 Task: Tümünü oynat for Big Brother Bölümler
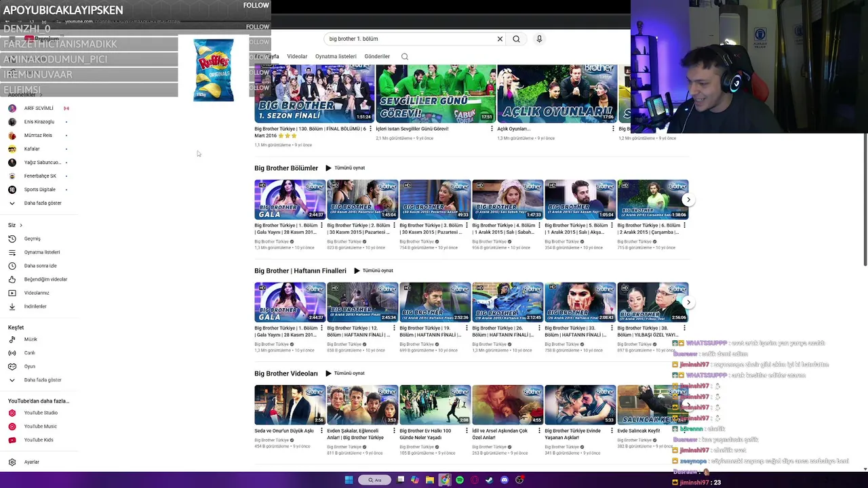(x=345, y=168)
